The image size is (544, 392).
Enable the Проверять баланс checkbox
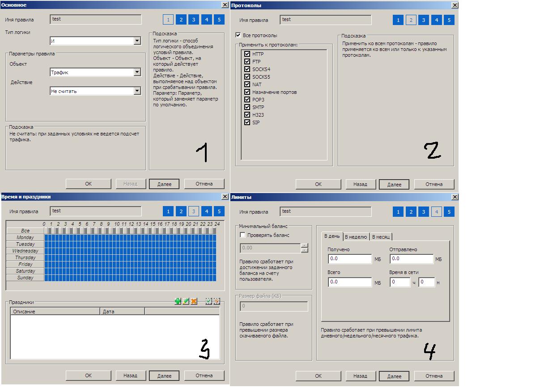[x=243, y=235]
